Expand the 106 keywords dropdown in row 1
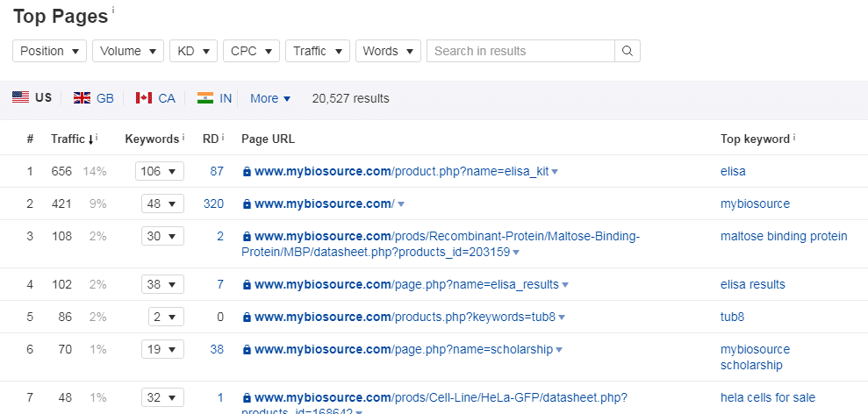 (x=159, y=171)
